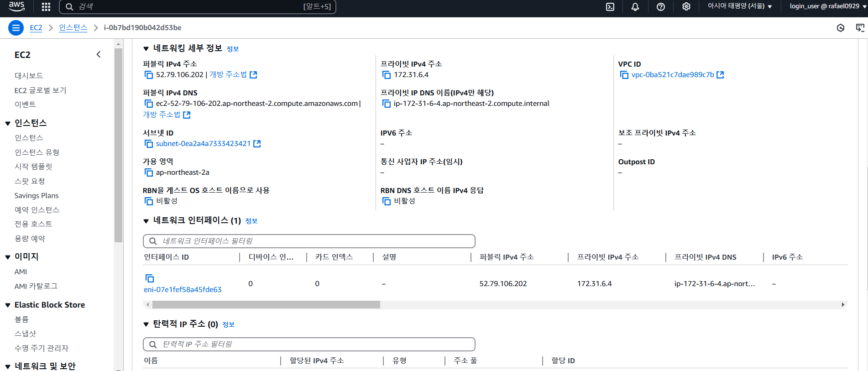Open the vpc-0ba521c7dae989c7b link

[673, 75]
